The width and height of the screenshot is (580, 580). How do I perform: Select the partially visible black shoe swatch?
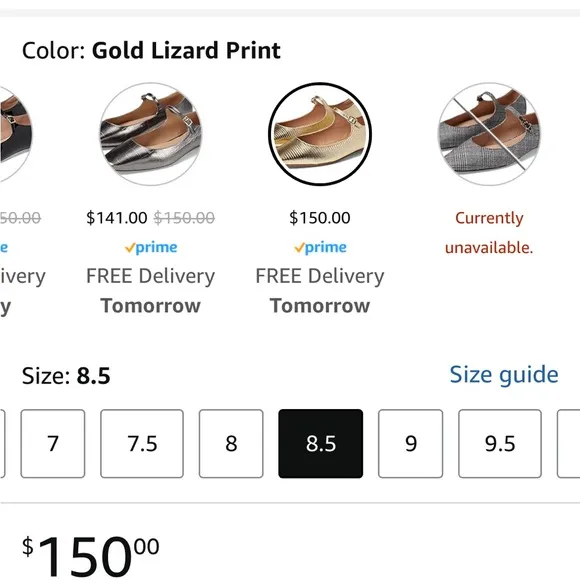[16, 134]
